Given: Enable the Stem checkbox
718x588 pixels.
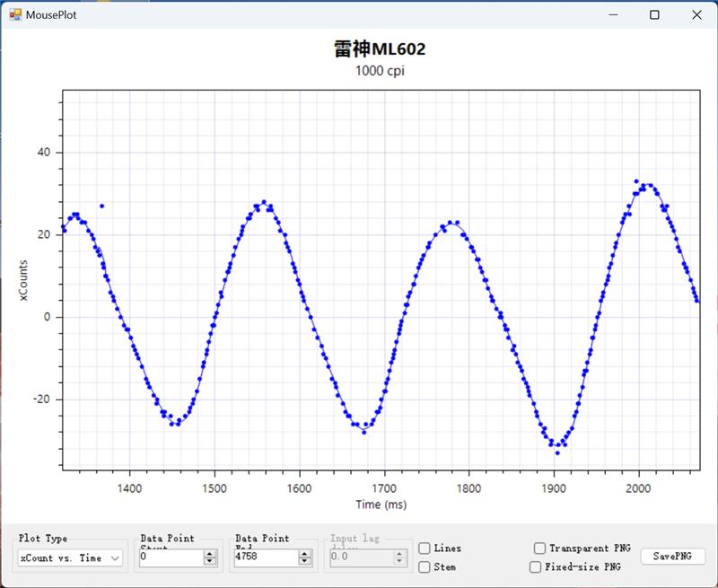Looking at the screenshot, I should (x=425, y=567).
